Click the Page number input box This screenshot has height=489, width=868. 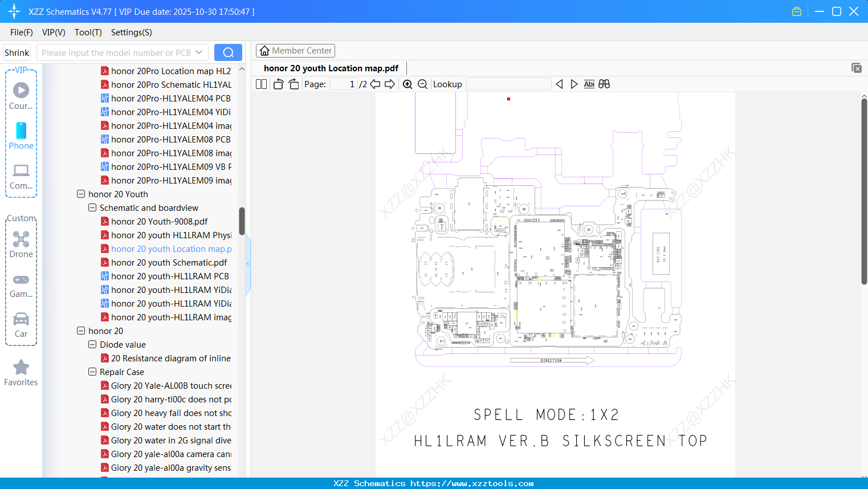coord(344,84)
